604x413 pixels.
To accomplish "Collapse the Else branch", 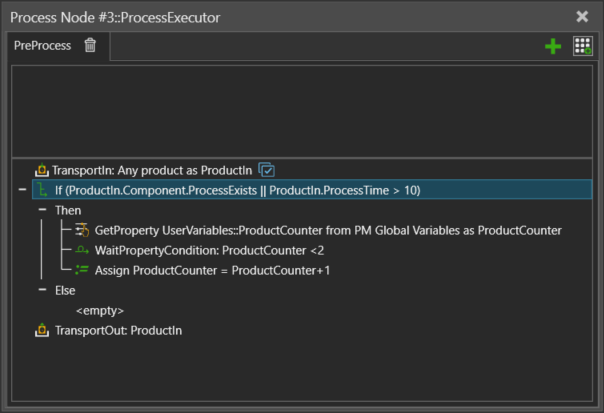I will (42, 290).
